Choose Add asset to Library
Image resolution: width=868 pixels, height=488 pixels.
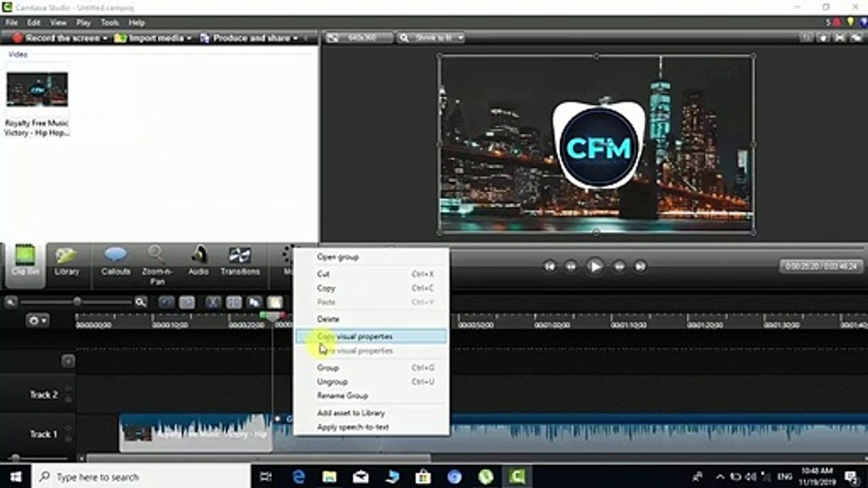click(x=371, y=413)
